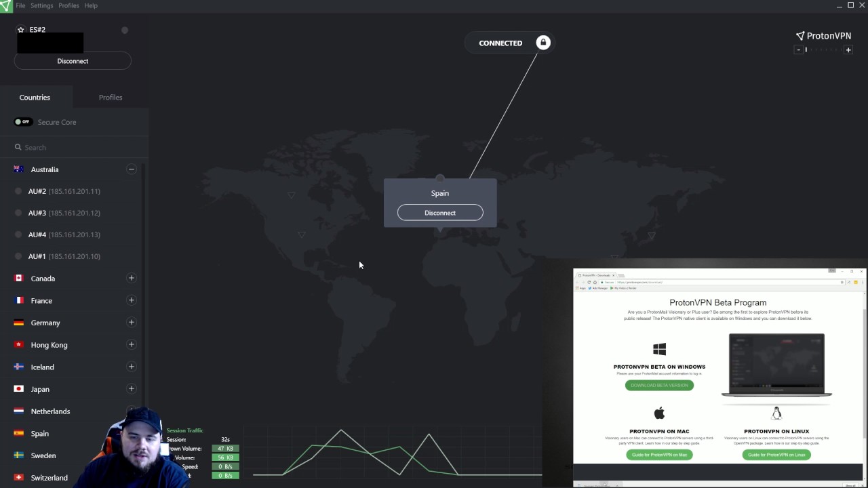Open the Settings menu
This screenshot has height=488, width=868.
pos(41,5)
